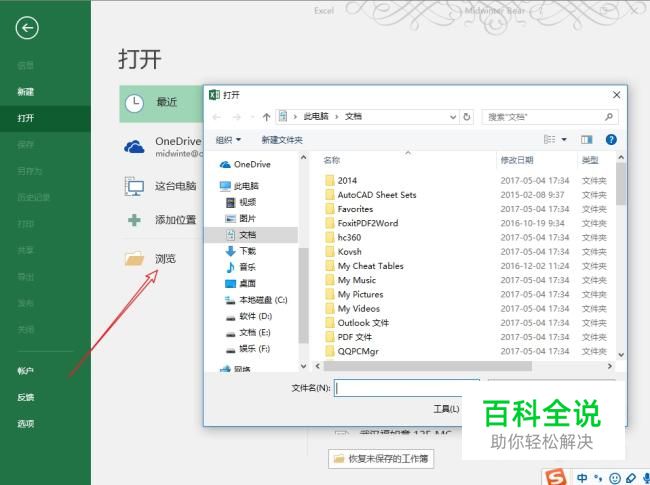Image resolution: width=650 pixels, height=485 pixels.
Task: Open Local Disk (C:) drive
Action: (x=256, y=300)
